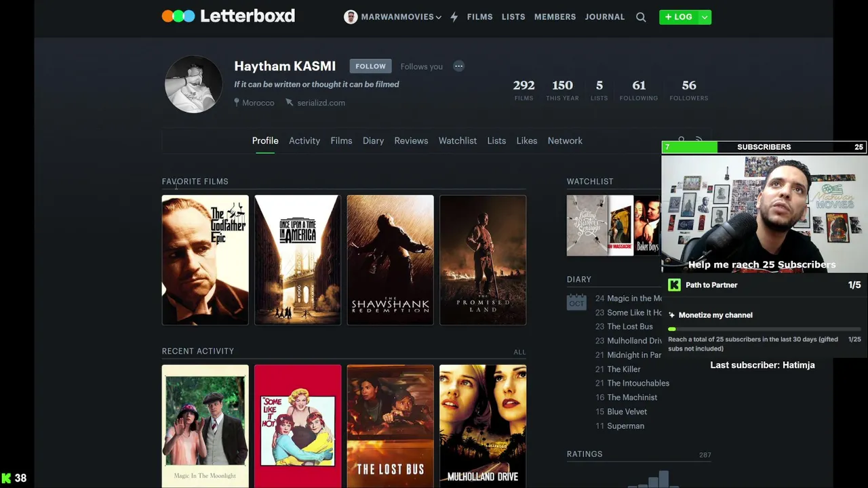Expand the dropdown arrow beside LOG

705,17
